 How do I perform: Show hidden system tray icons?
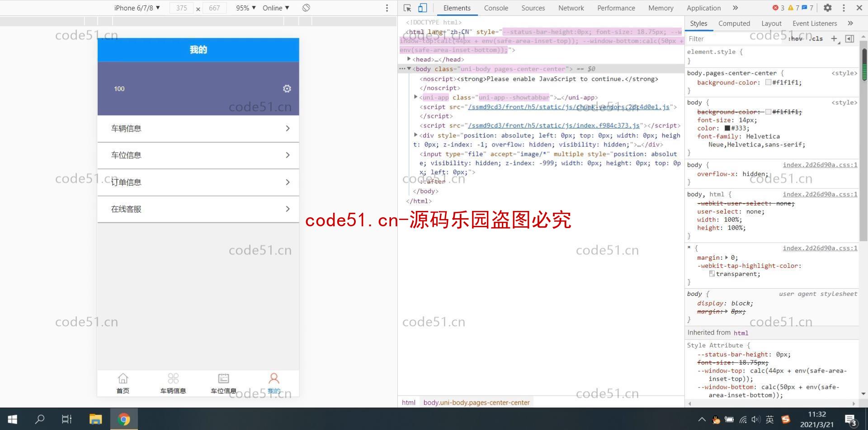[702, 419]
